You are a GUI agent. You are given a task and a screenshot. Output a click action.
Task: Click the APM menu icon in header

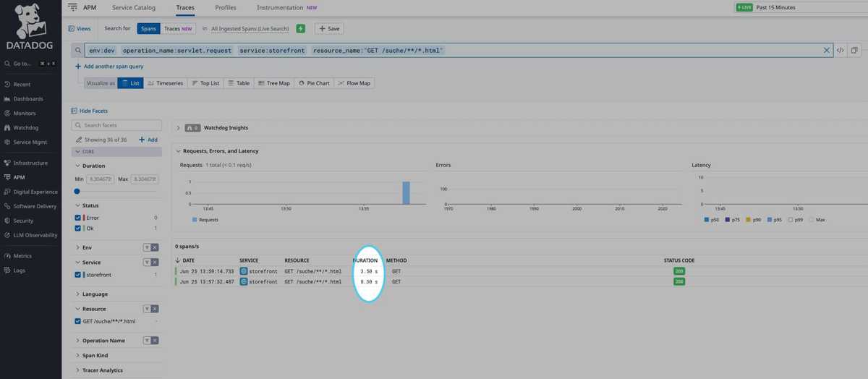click(x=72, y=7)
